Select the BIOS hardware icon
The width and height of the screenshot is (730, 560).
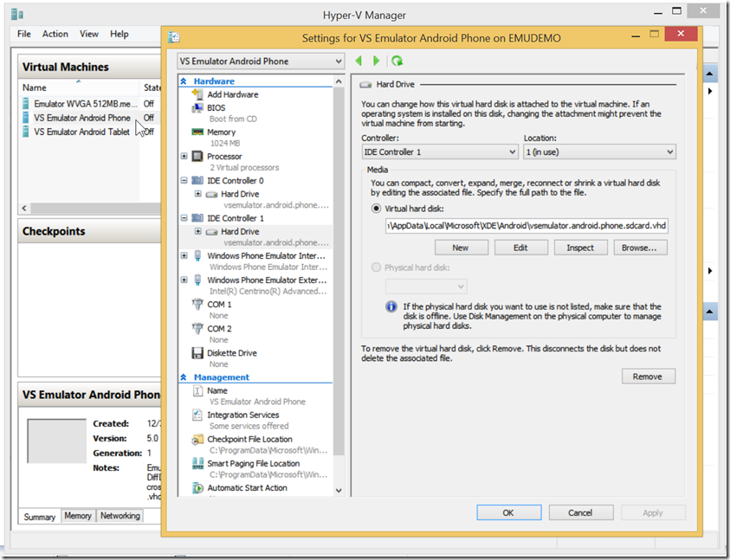[197, 107]
